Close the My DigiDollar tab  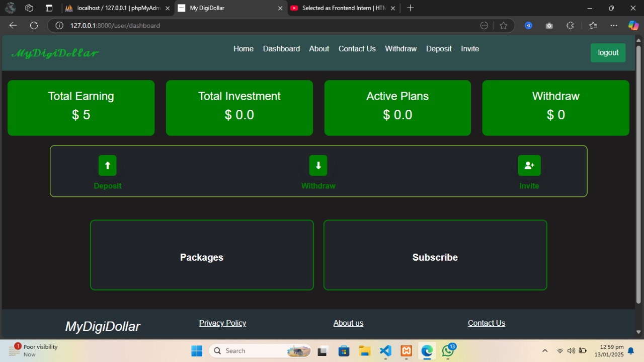tap(280, 8)
